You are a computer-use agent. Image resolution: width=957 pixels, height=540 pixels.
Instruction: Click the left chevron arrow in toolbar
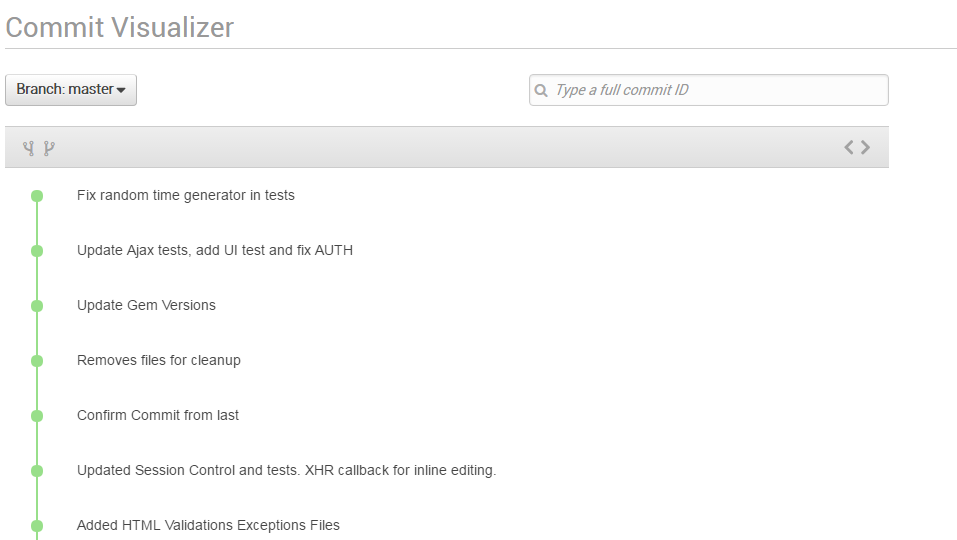848,147
